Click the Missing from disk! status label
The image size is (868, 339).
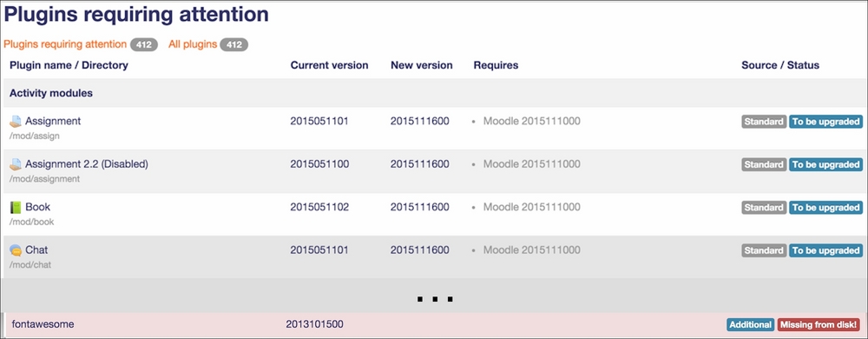819,324
